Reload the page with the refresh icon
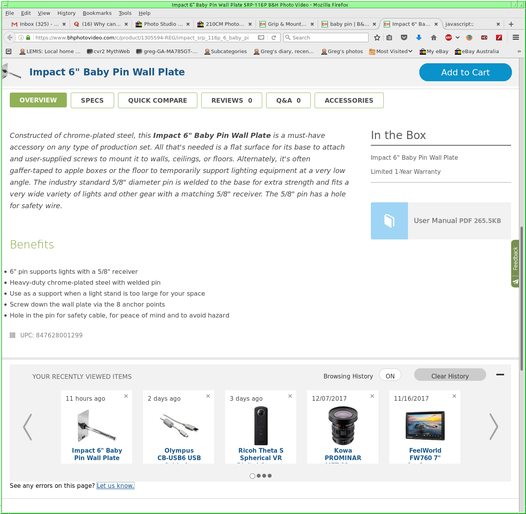The width and height of the screenshot is (526, 514). pos(274,38)
